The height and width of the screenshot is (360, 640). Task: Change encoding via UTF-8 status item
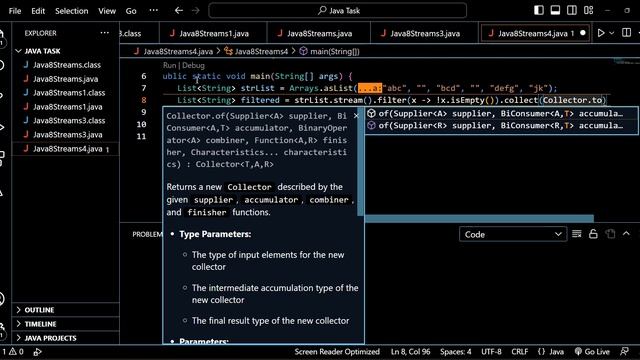(x=491, y=351)
